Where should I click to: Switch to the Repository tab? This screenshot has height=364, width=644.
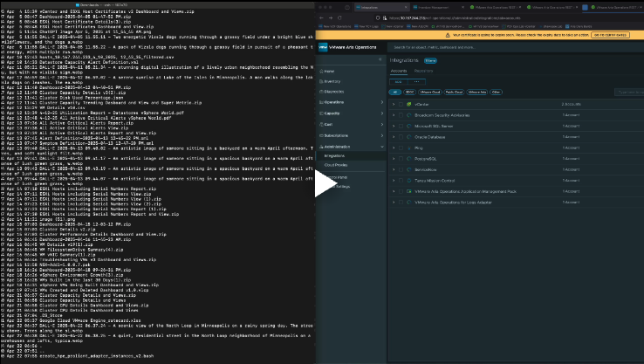click(423, 71)
